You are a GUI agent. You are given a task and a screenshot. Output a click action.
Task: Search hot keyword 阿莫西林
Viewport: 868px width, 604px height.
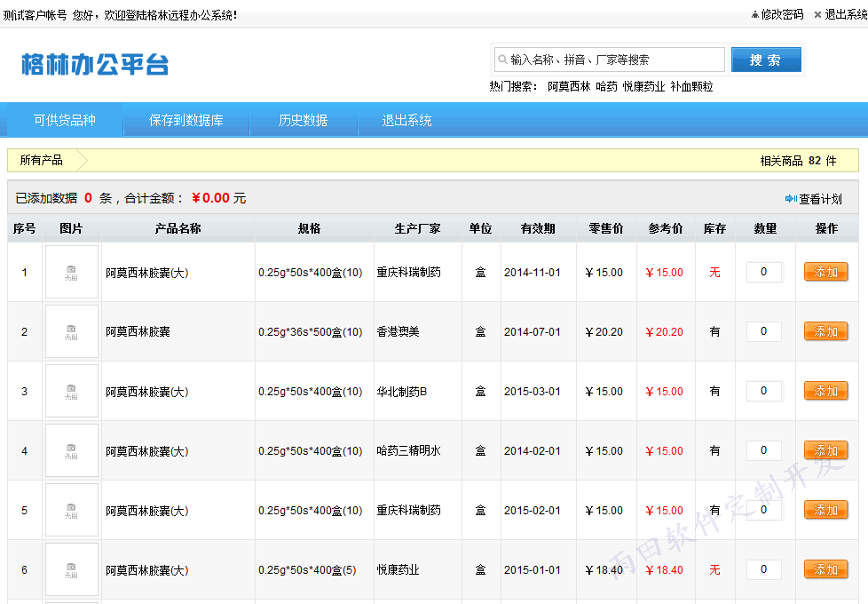569,86
